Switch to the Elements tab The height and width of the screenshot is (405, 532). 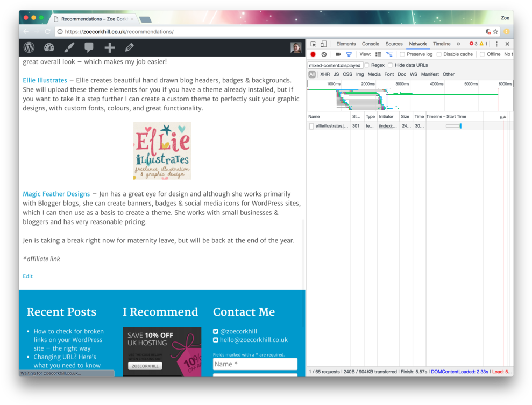click(346, 44)
